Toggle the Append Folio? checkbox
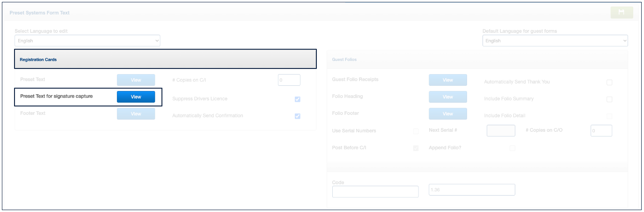Viewport: 644px width, 212px height. click(512, 148)
